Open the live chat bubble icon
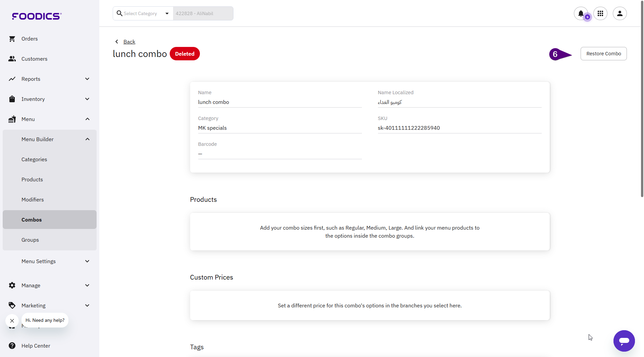The height and width of the screenshot is (357, 644). [x=624, y=341]
